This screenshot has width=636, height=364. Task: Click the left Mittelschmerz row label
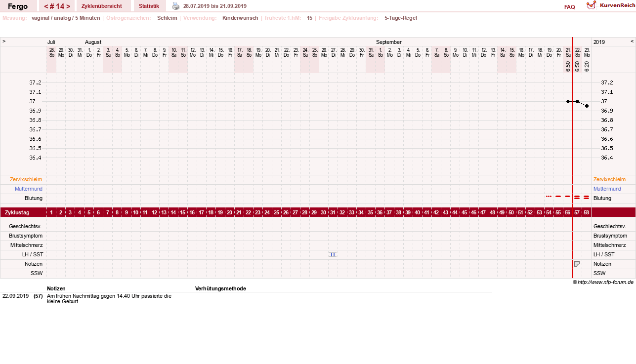(x=26, y=245)
